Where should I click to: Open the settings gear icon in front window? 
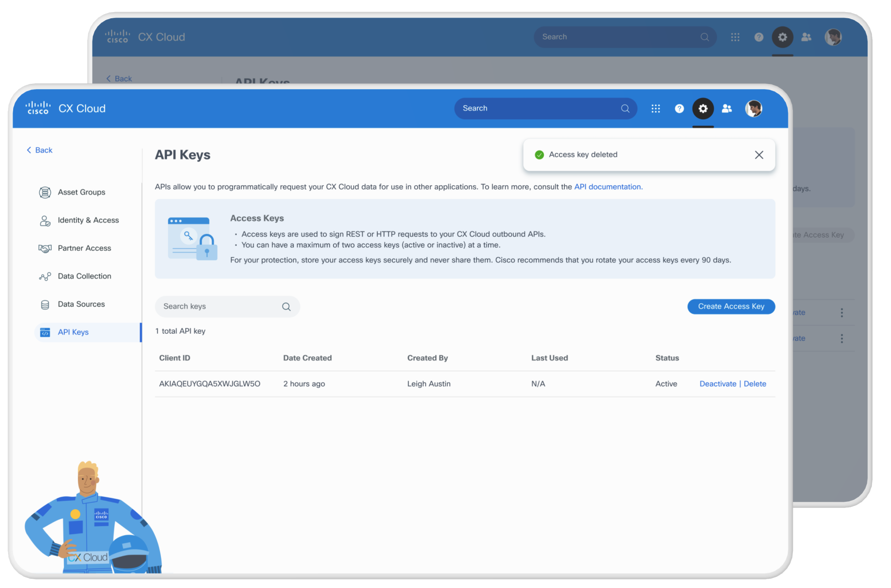tap(703, 109)
